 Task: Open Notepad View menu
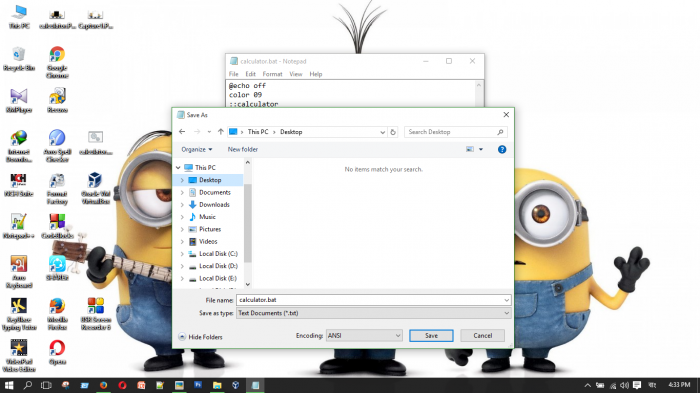point(296,74)
